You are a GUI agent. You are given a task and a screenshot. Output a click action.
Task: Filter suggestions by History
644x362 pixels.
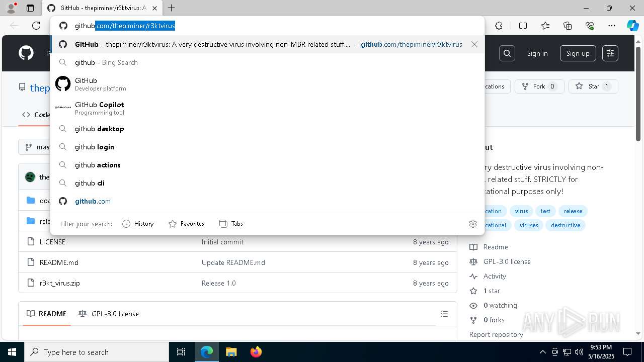click(138, 224)
